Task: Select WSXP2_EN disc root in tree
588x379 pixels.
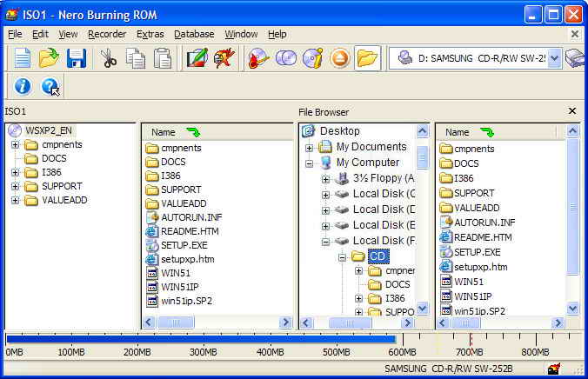Action: [49, 130]
